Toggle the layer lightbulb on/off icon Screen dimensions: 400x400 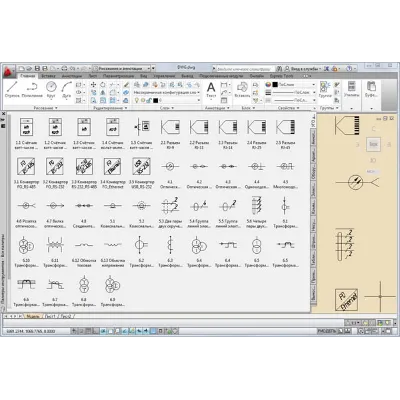tap(136, 100)
